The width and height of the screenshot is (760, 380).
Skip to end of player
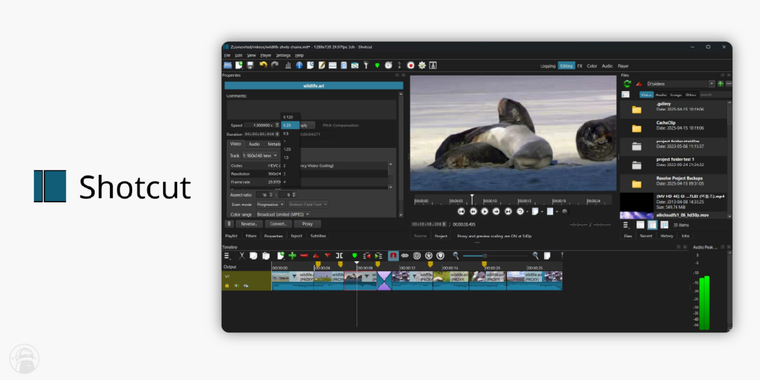[508, 211]
